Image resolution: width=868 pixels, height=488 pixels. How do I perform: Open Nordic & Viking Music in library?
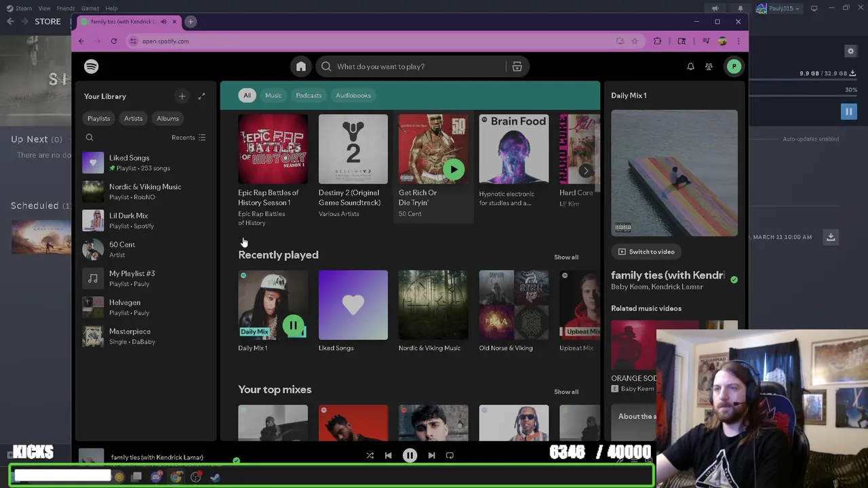click(x=146, y=192)
